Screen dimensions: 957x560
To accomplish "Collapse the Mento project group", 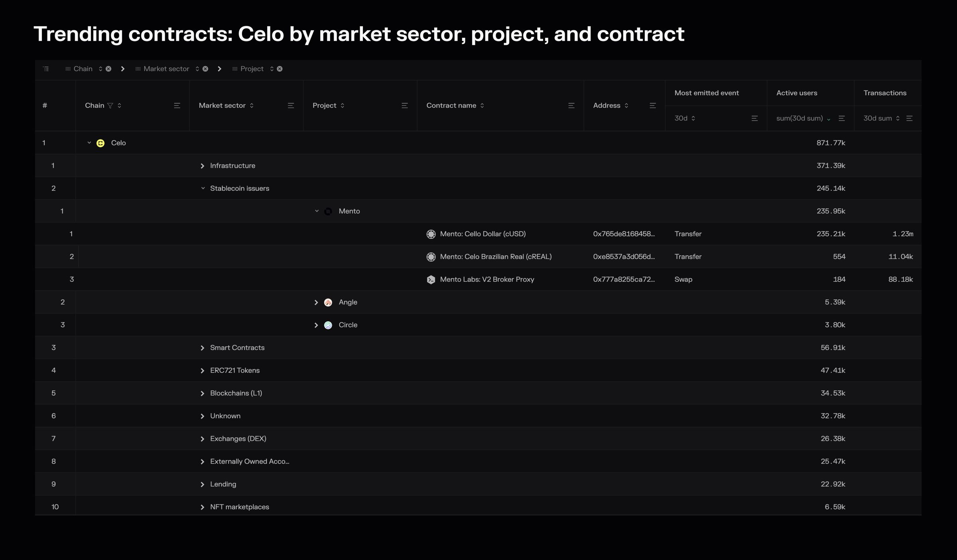I will [317, 211].
